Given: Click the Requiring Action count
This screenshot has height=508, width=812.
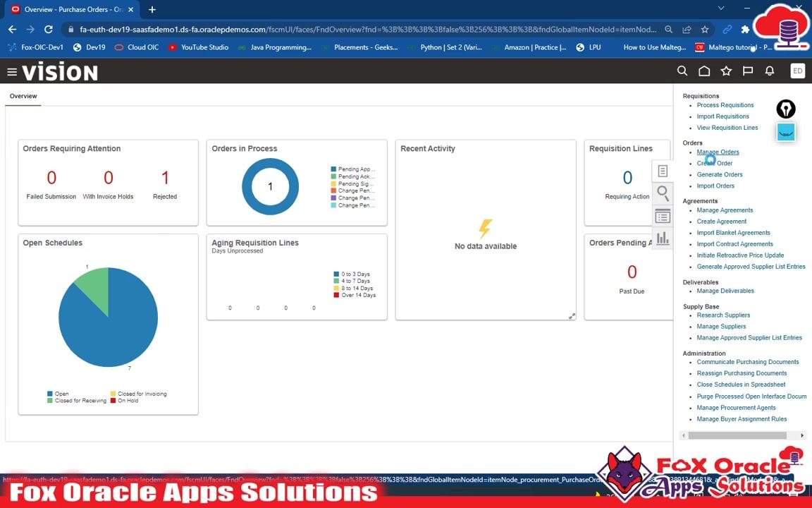Looking at the screenshot, I should click(x=627, y=179).
